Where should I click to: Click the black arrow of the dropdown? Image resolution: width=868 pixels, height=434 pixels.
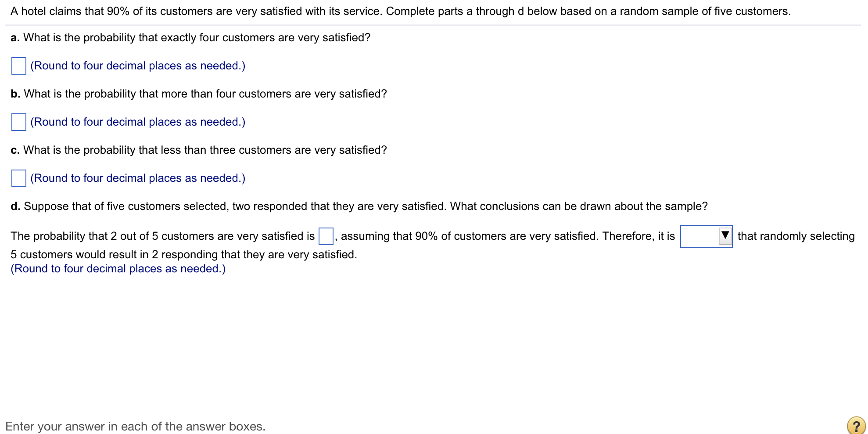(x=725, y=235)
